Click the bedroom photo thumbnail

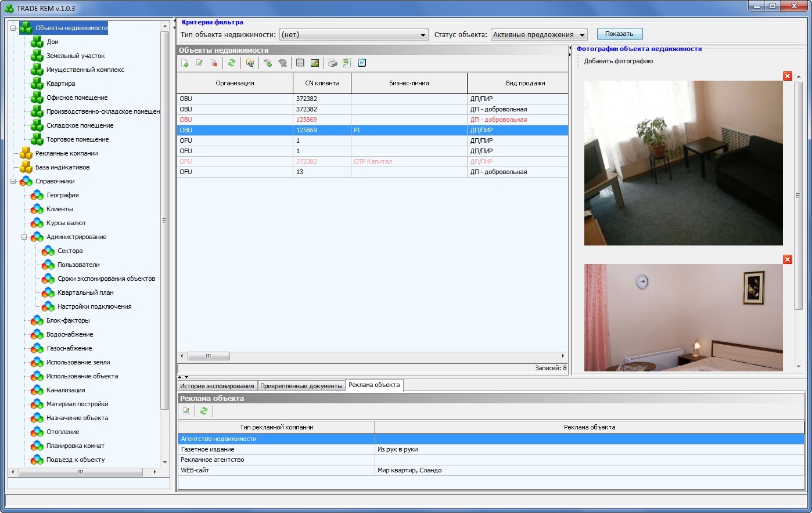[684, 317]
